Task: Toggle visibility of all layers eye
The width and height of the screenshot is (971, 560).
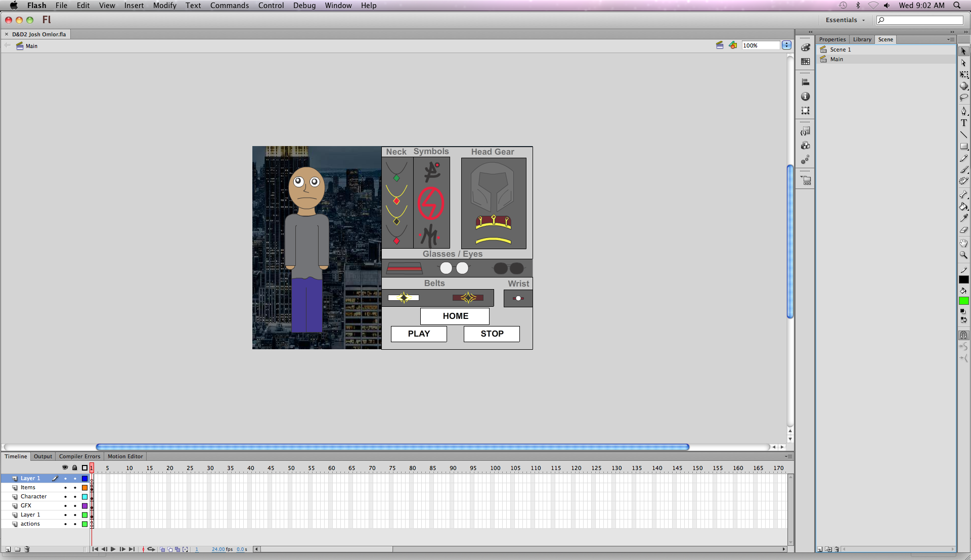Action: point(65,468)
